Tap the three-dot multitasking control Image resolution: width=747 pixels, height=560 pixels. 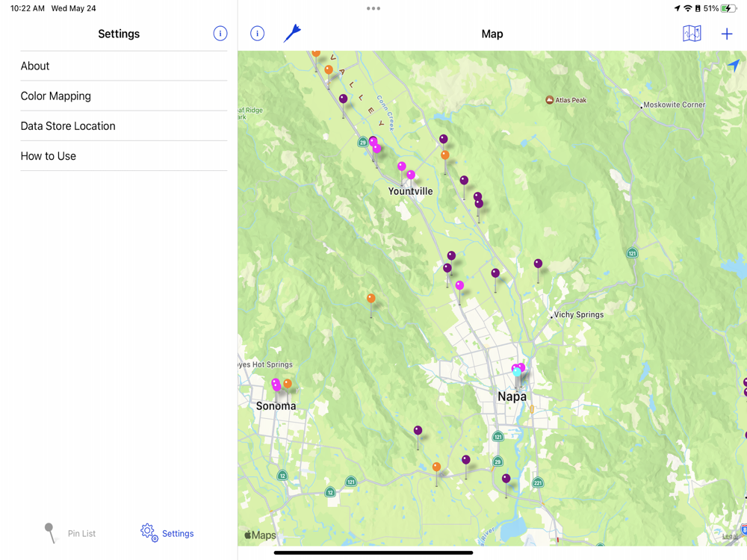point(373,8)
